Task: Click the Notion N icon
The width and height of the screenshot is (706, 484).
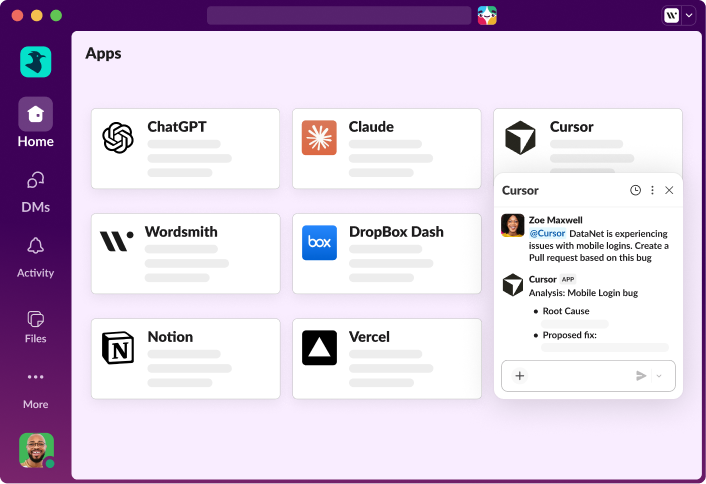Action: pyautogui.click(x=118, y=348)
